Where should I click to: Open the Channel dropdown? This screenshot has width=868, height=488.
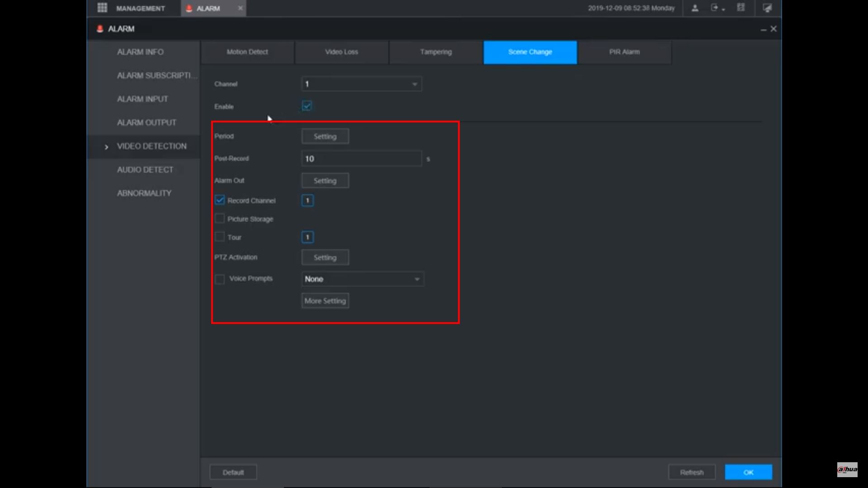(x=361, y=84)
